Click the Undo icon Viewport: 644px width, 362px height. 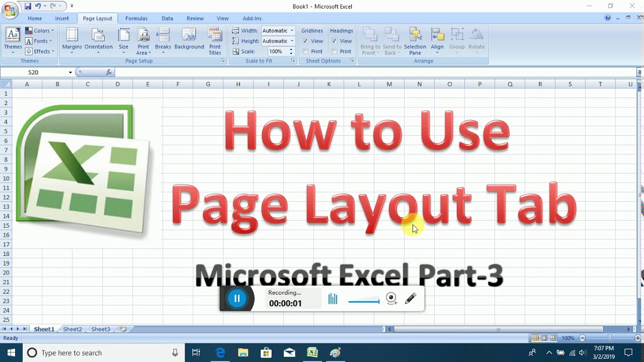point(37,6)
